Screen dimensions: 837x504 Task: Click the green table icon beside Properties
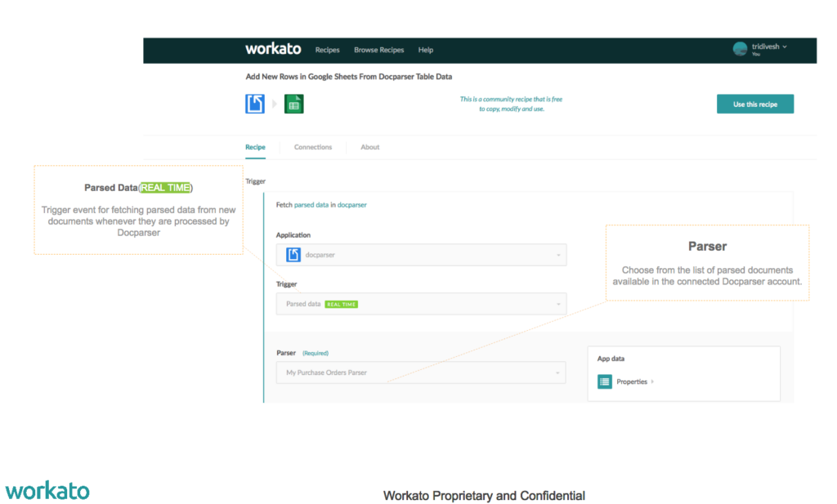604,381
